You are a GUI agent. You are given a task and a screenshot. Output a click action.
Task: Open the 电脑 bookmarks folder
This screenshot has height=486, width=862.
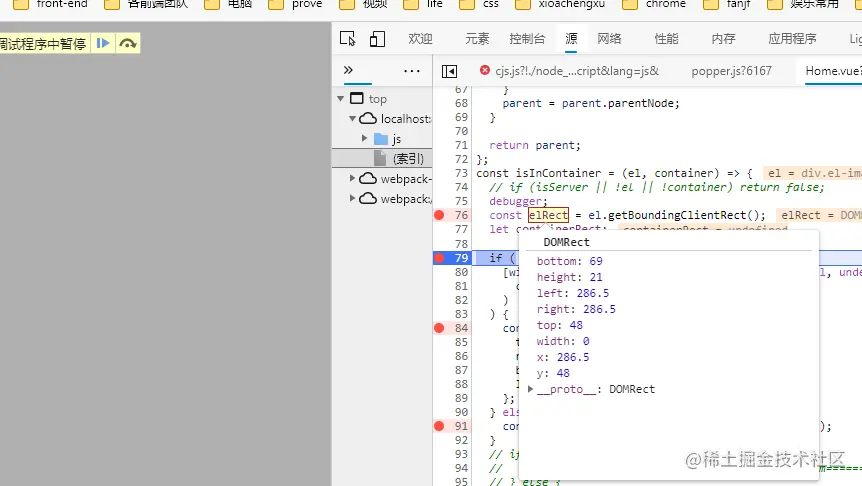point(228,4)
